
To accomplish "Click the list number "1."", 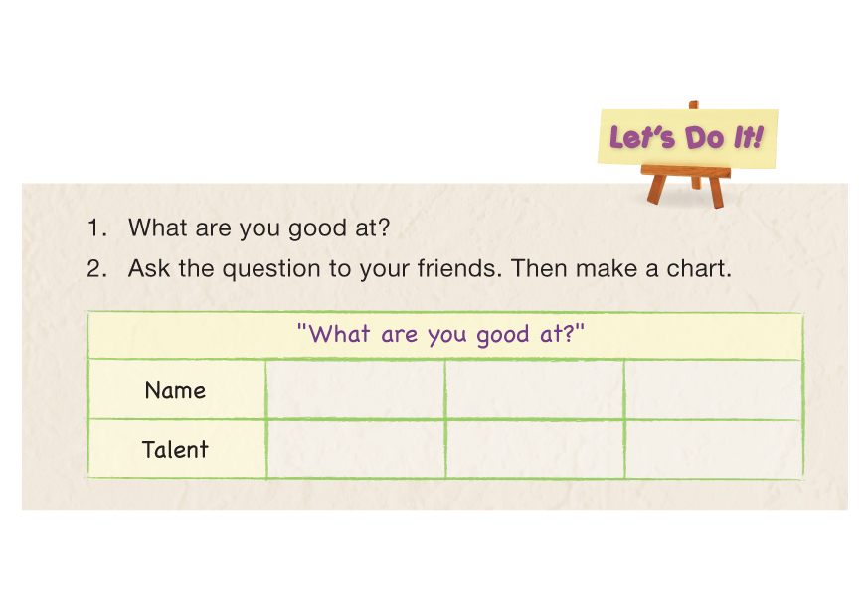I will point(95,228).
